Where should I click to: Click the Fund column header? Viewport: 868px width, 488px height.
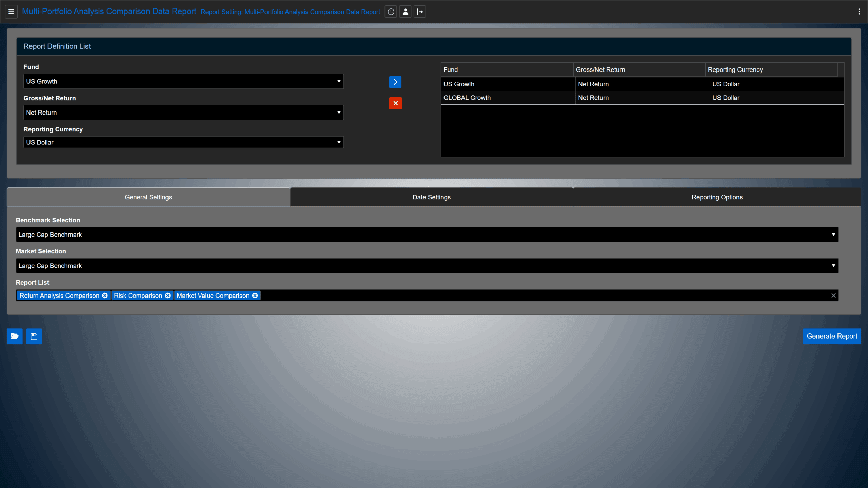coord(507,69)
